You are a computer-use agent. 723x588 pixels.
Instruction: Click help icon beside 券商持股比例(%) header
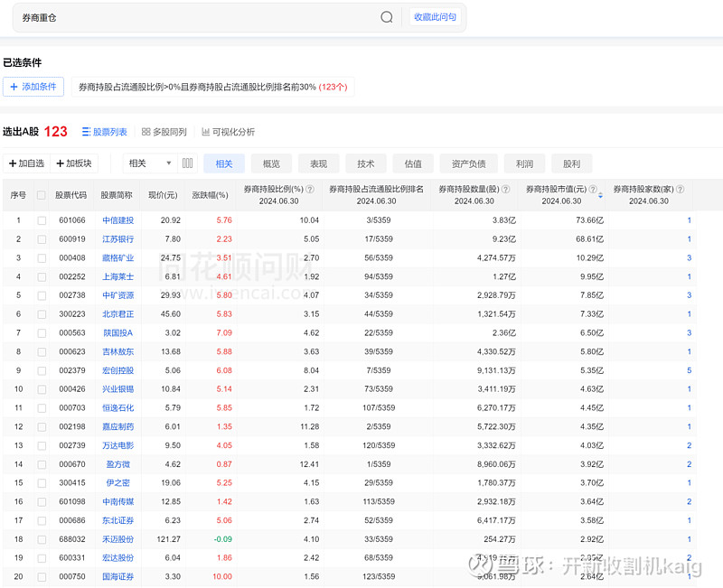pos(310,189)
